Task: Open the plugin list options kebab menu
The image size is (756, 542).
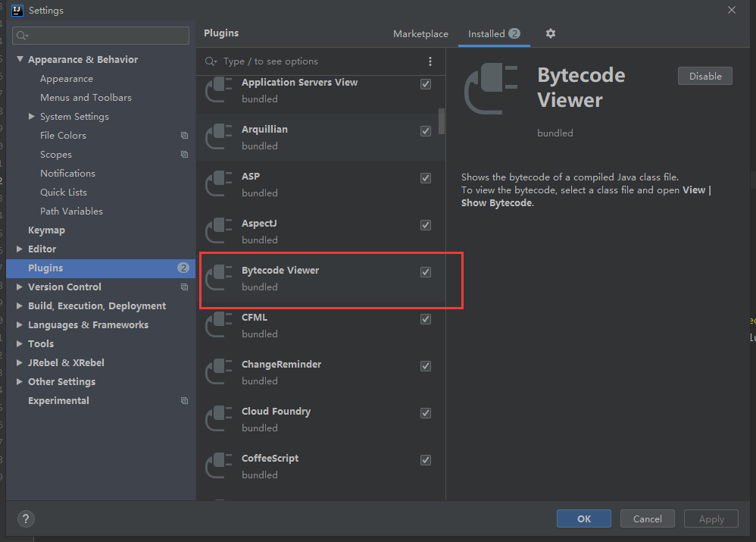Action: (x=430, y=61)
